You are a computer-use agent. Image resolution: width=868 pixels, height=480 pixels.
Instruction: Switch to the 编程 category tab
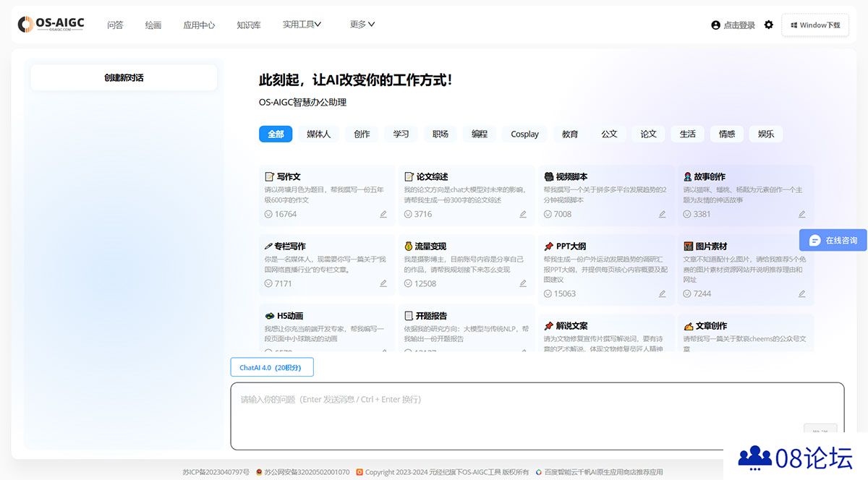tap(480, 134)
